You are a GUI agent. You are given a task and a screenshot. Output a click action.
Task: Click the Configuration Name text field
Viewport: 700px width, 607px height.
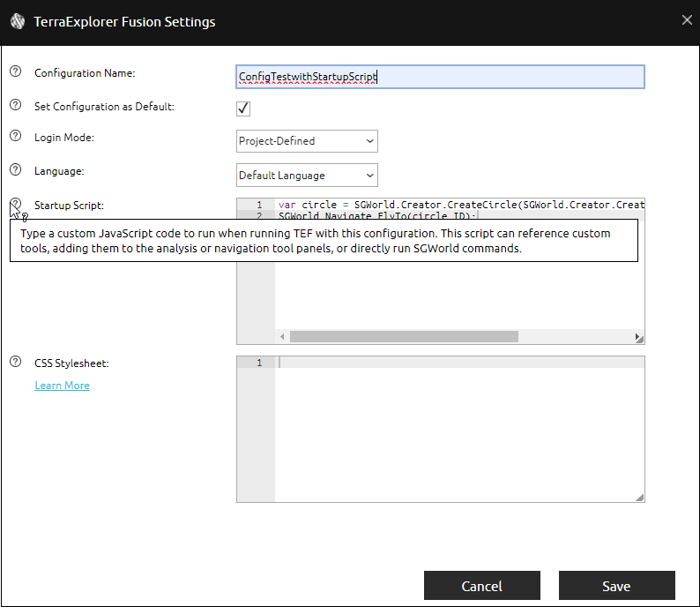tap(440, 77)
